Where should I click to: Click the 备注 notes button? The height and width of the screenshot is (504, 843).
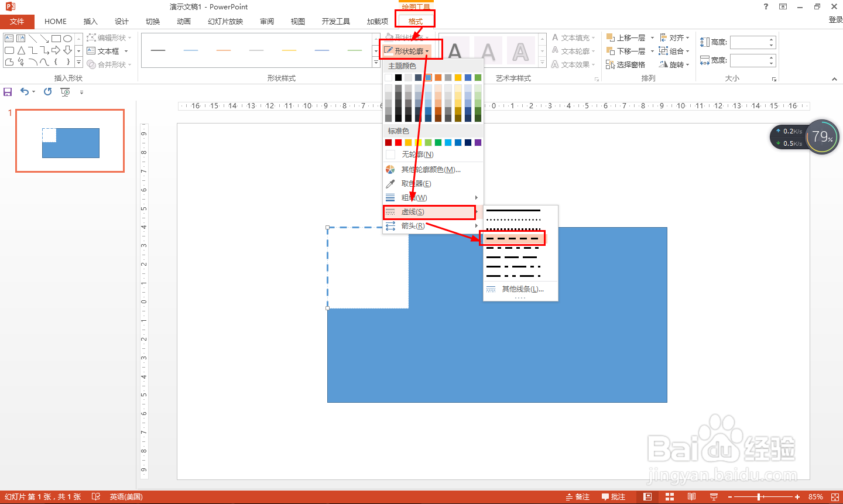[x=577, y=497]
